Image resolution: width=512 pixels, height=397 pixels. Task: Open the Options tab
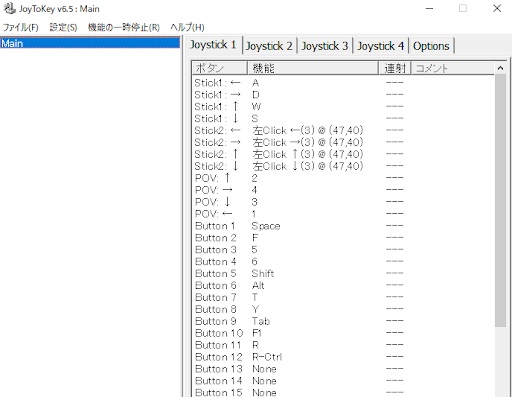tap(431, 46)
